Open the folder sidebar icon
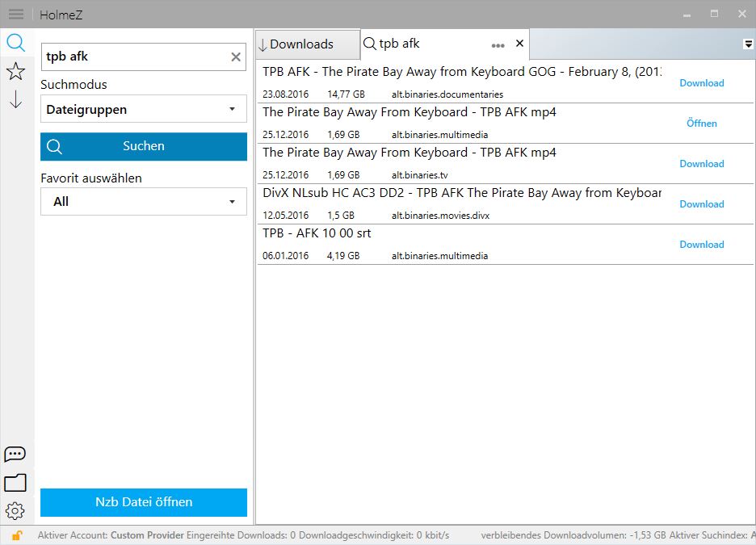Viewport: 756px width, 545px height. click(x=15, y=482)
